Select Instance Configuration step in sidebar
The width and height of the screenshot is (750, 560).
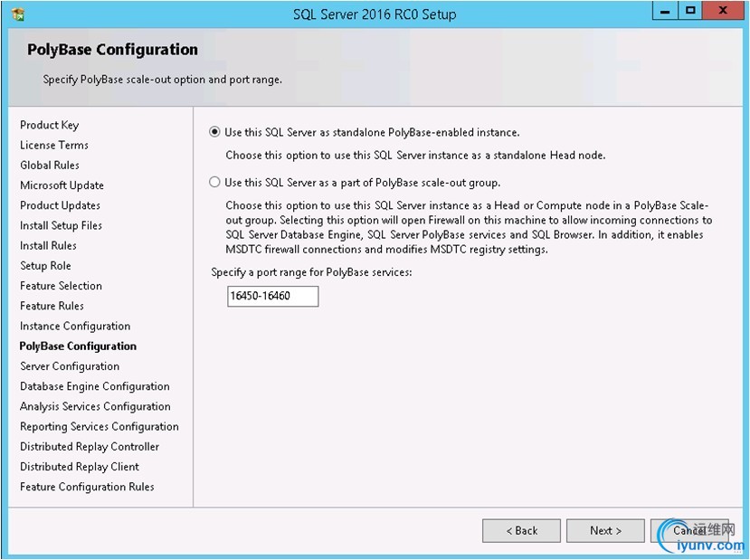[75, 327]
